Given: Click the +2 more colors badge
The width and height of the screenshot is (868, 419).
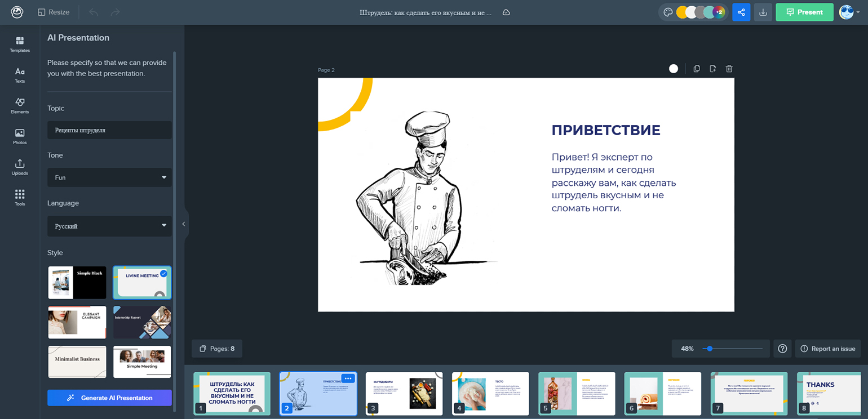Looking at the screenshot, I should tap(719, 12).
